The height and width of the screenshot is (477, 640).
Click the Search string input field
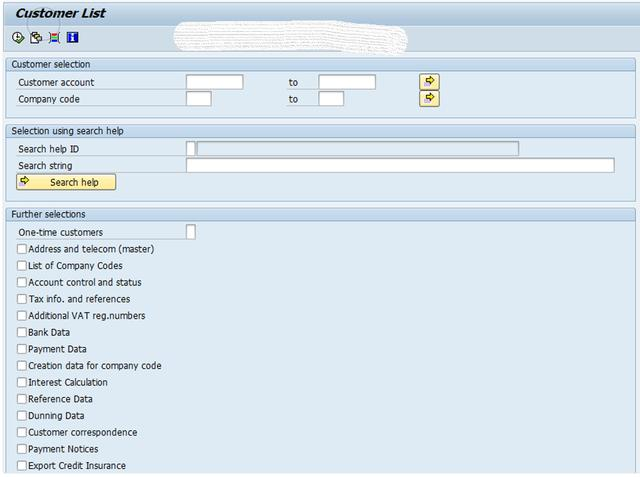tap(400, 165)
